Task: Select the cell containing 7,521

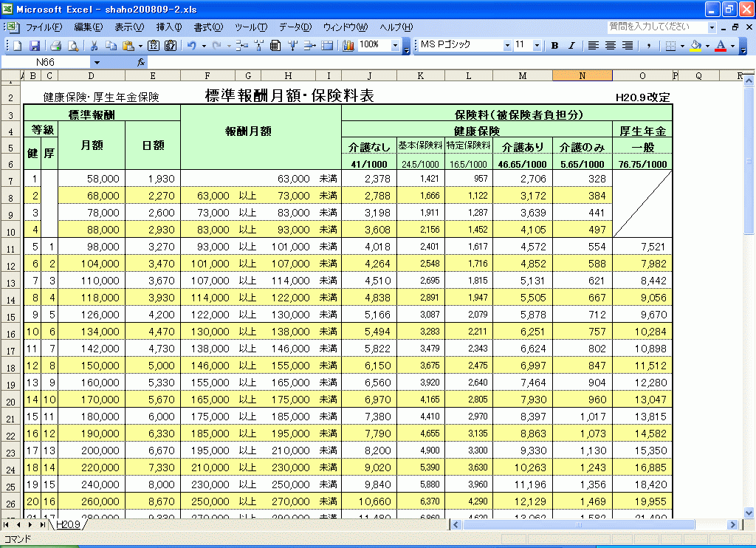Action: 643,247
